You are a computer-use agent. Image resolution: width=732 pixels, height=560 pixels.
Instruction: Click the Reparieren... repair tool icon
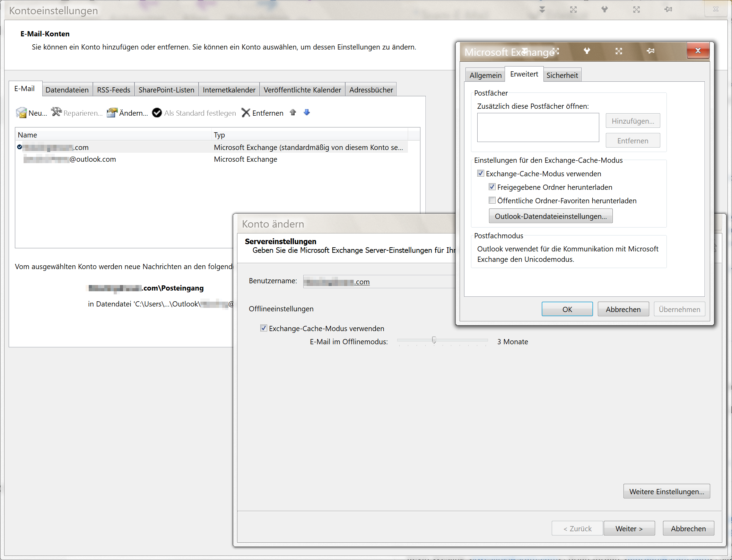pos(56,112)
